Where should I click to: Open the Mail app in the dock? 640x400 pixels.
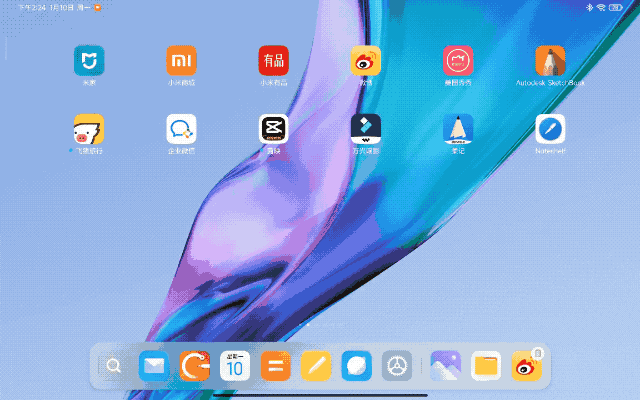pyautogui.click(x=154, y=366)
